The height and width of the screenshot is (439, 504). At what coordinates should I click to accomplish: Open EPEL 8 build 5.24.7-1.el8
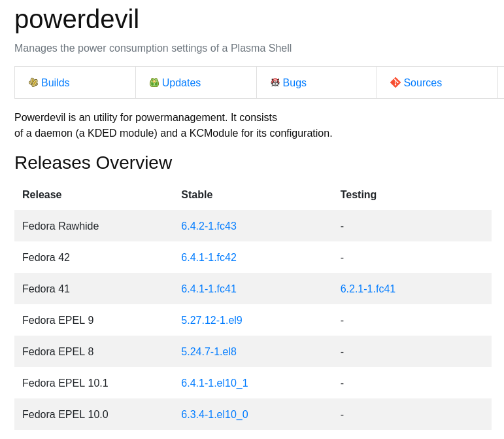point(209,351)
